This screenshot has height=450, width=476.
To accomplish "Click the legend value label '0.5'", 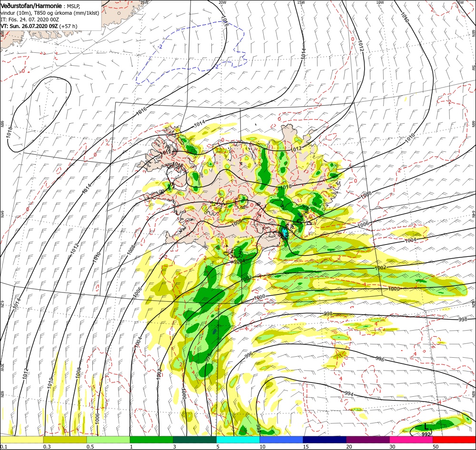I will [90, 447].
